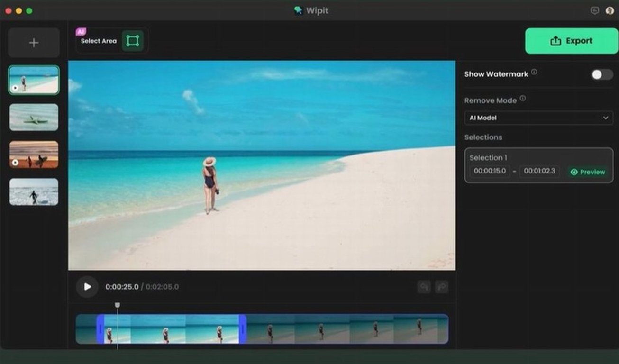Open the Remove Mode AI Model dropdown

pyautogui.click(x=539, y=118)
